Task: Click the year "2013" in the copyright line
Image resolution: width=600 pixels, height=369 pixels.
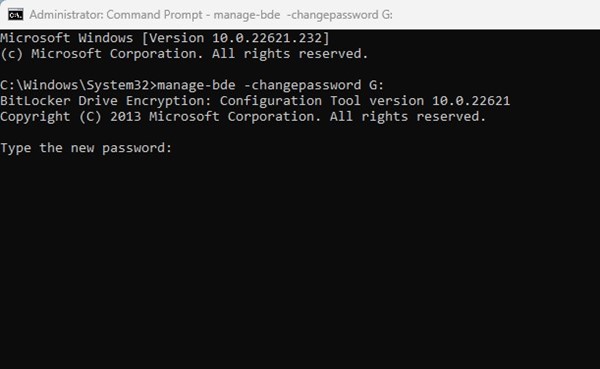Action: click(126, 116)
